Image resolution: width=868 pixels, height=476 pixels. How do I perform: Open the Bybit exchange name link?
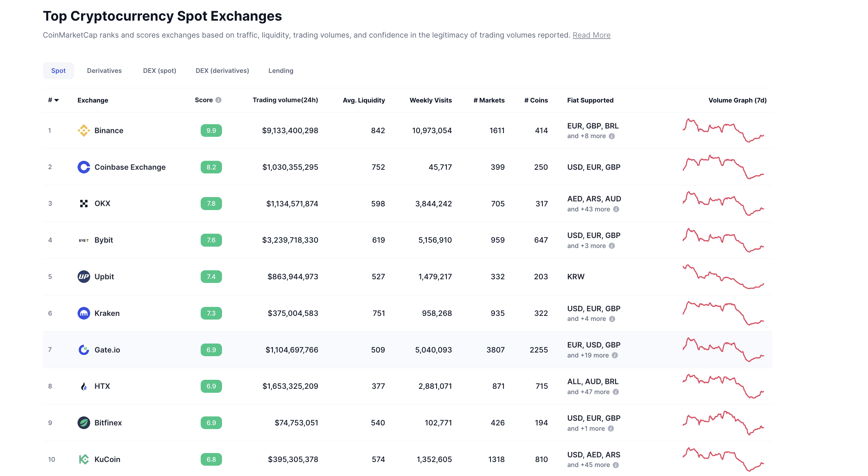[x=104, y=240]
